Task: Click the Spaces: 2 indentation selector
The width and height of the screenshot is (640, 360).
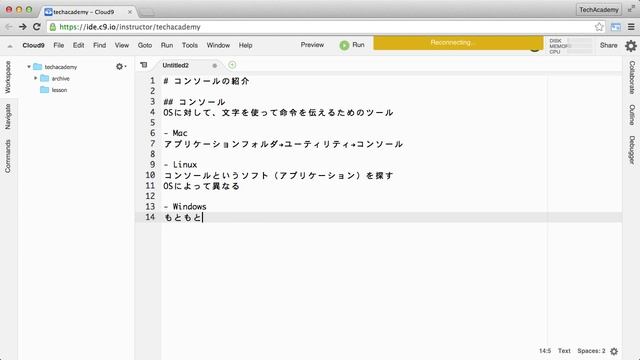Action: 591,351
